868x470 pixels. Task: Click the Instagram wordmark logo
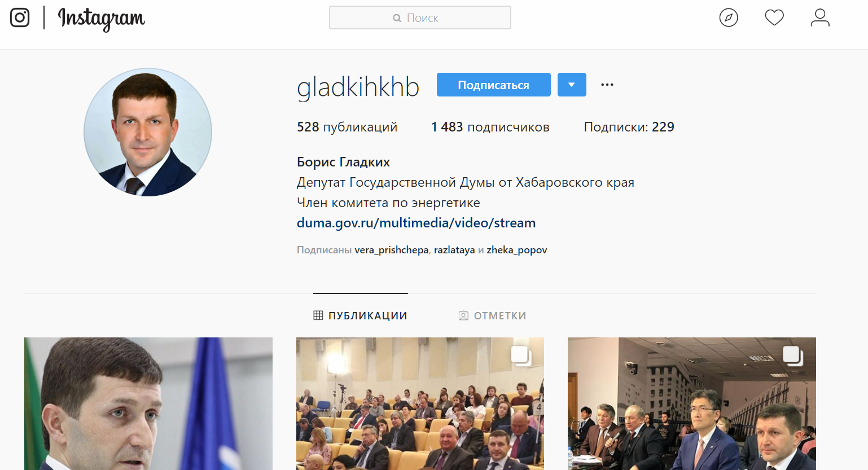click(x=102, y=19)
